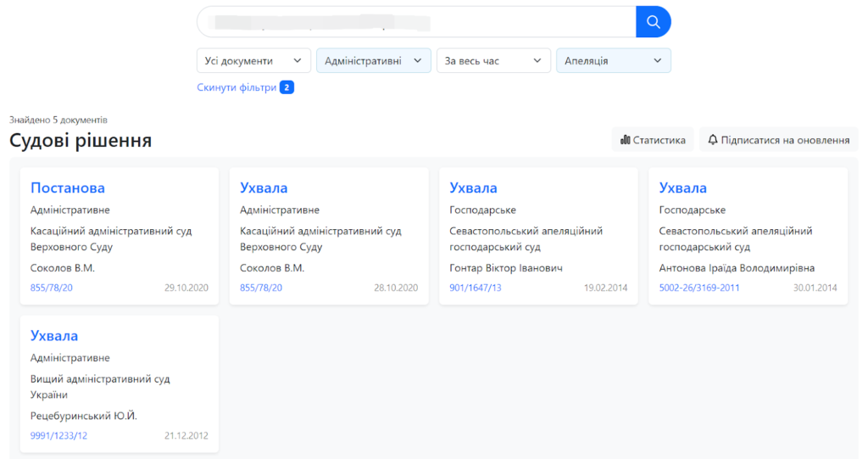Reset filters via Скинути фільтри link
Image resolution: width=868 pixels, height=459 pixels.
pos(236,87)
